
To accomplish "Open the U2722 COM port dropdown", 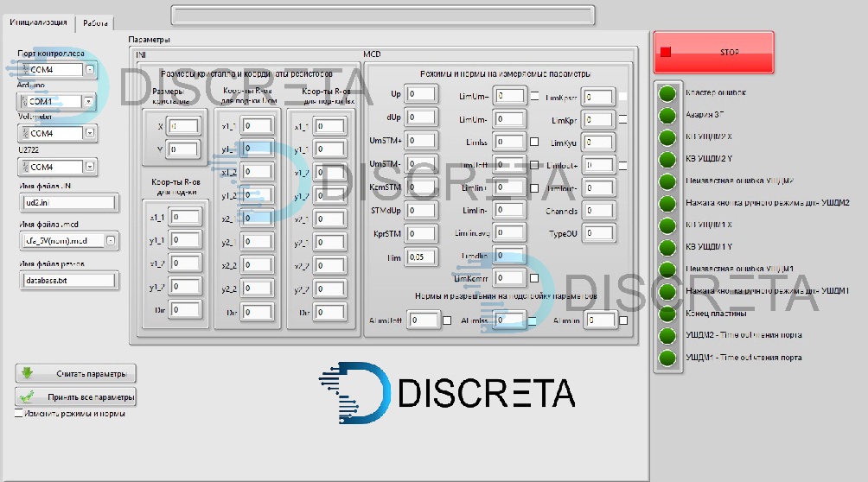I will pyautogui.click(x=88, y=166).
